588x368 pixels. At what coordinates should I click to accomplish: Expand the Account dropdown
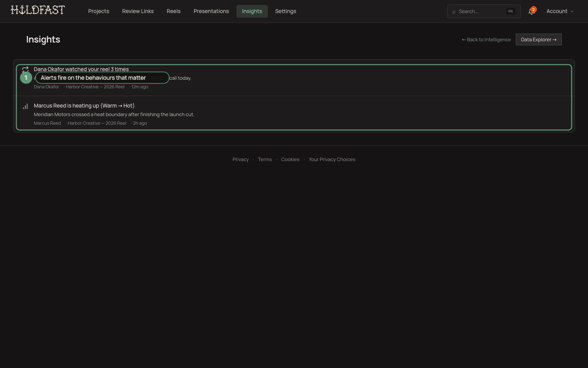tap(560, 11)
